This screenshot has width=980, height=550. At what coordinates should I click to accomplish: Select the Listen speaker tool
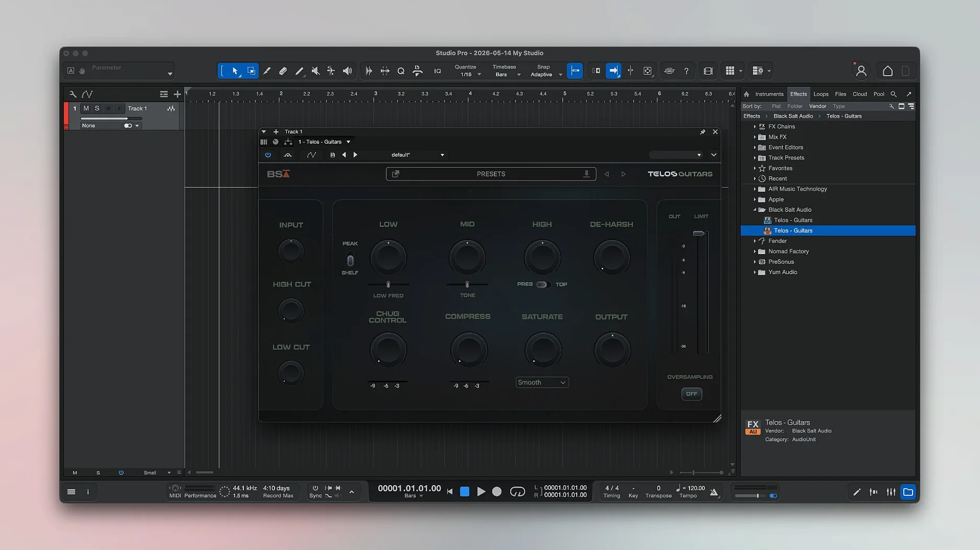point(347,71)
